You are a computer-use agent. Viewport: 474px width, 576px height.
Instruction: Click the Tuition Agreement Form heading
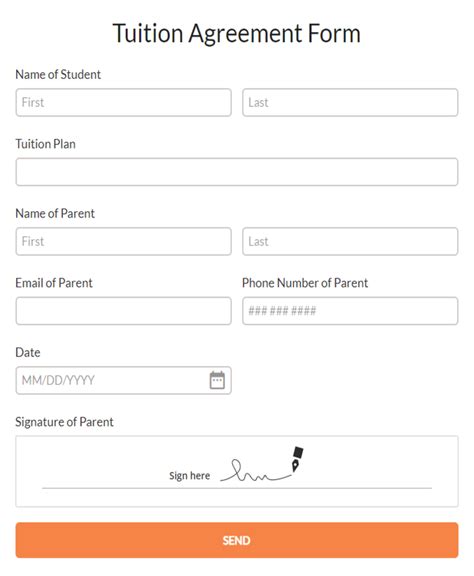(x=237, y=33)
